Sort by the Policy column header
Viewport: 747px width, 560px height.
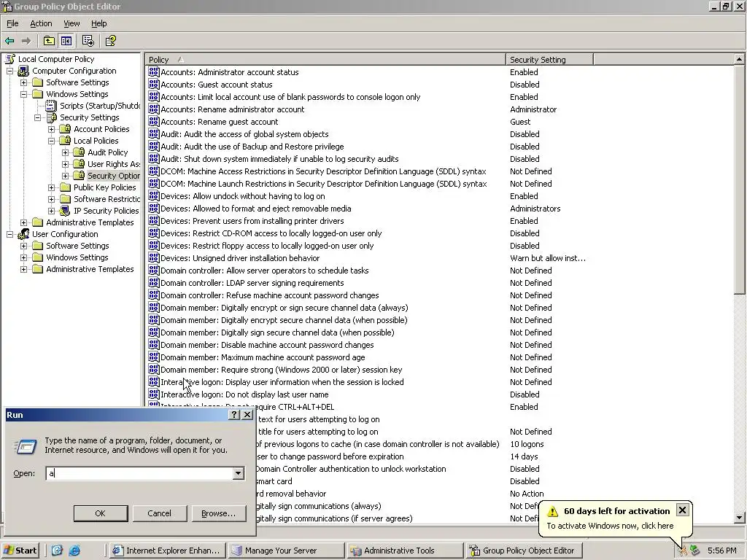point(325,60)
